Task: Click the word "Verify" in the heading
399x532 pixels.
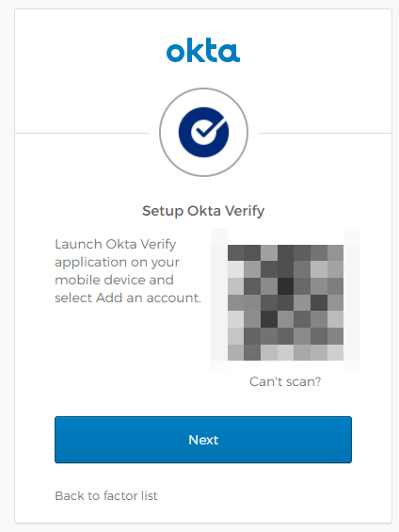Action: coord(245,211)
